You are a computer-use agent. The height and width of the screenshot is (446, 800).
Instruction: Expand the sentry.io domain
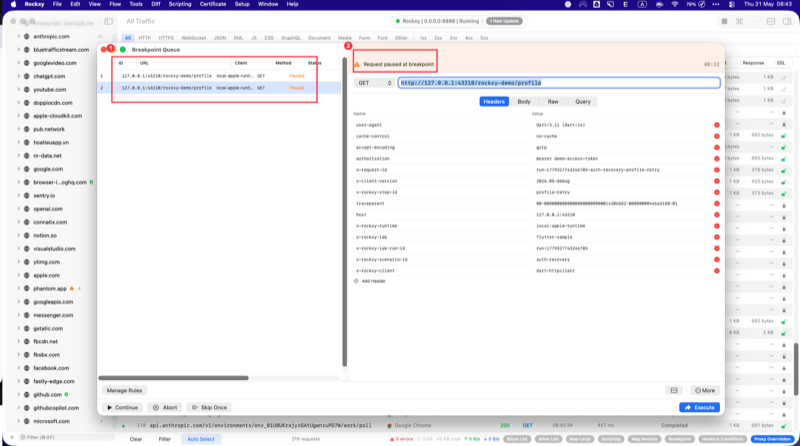pos(19,195)
